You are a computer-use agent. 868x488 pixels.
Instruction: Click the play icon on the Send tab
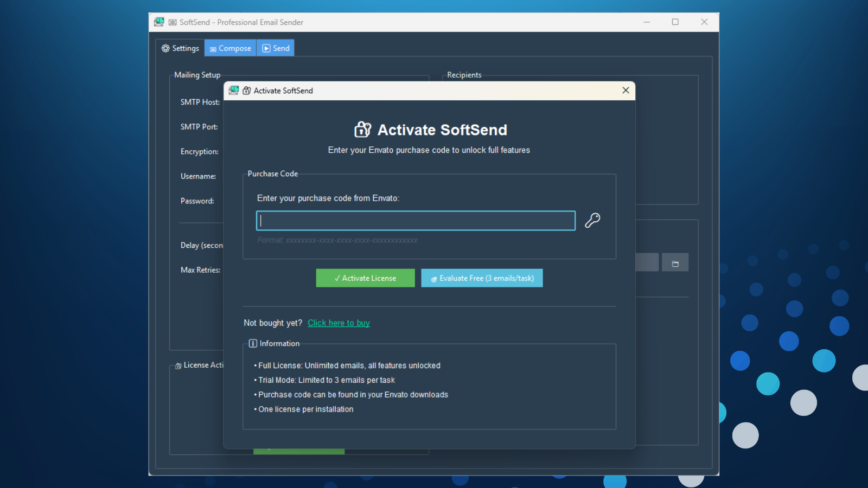point(265,48)
